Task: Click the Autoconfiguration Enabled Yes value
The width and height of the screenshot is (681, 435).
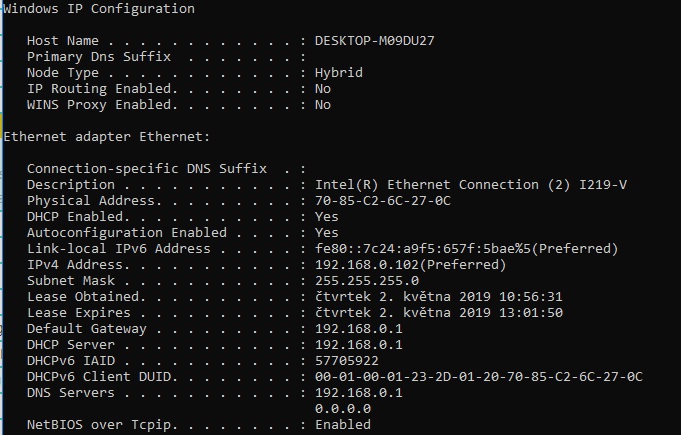Action: (x=327, y=232)
